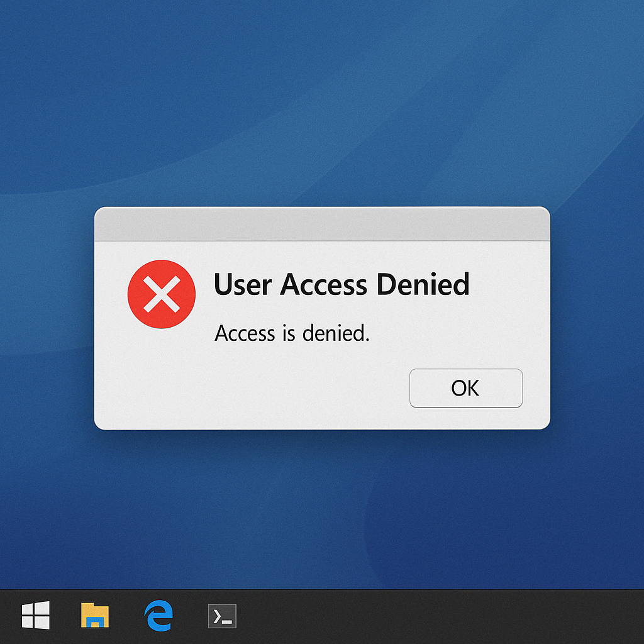The height and width of the screenshot is (644, 644).
Task: Click the dialog's gray title bar
Action: click(x=322, y=224)
